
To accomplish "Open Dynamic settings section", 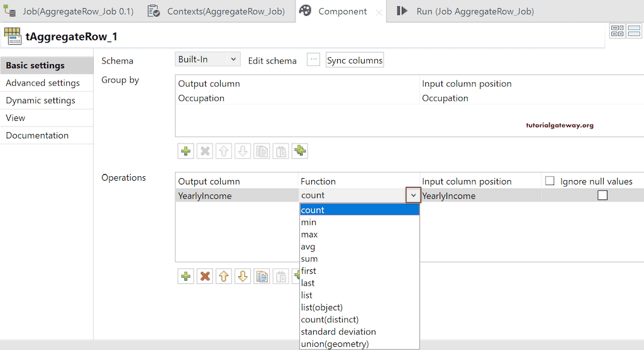I will [47, 100].
